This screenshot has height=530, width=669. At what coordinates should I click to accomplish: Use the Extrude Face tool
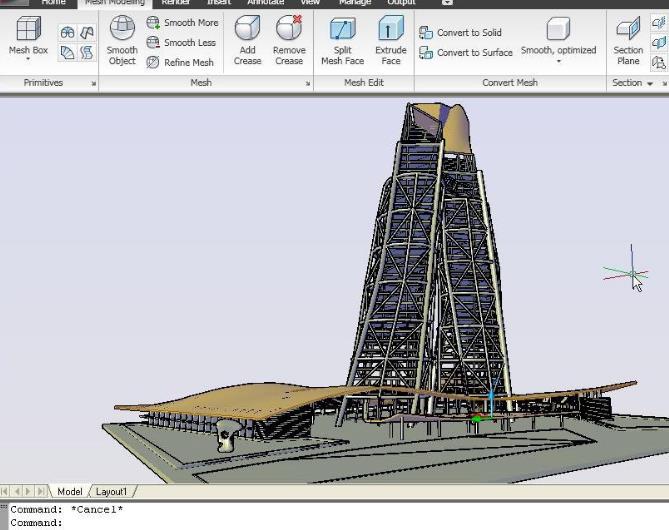(x=391, y=40)
